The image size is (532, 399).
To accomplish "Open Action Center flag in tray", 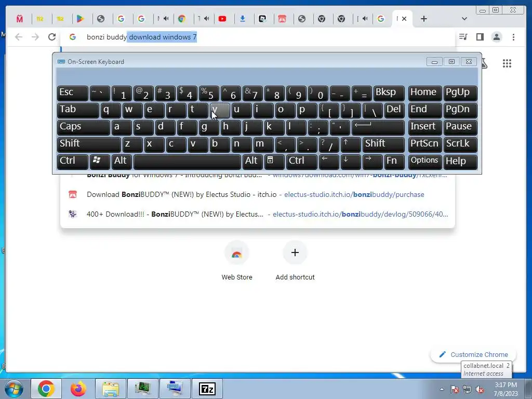I will pyautogui.click(x=455, y=389).
